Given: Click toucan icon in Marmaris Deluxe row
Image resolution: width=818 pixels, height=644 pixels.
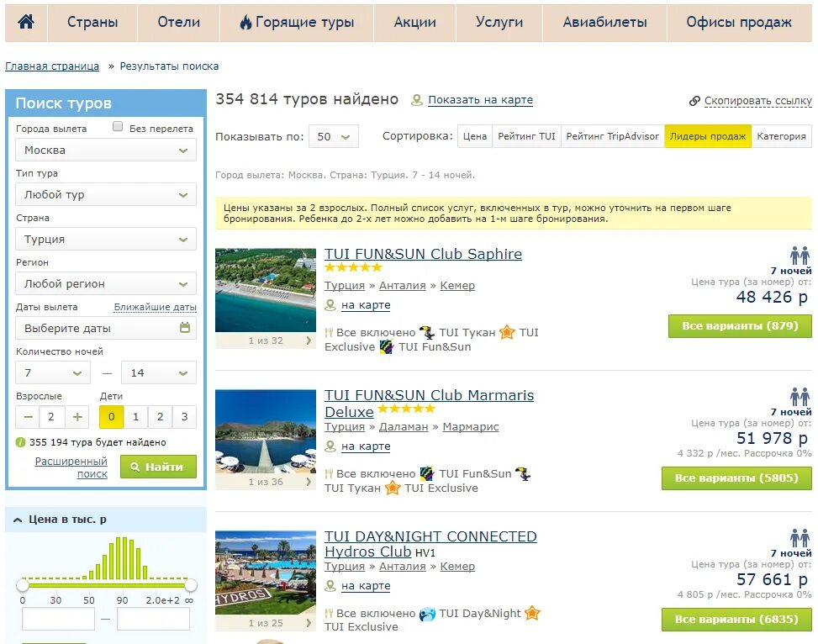Looking at the screenshot, I should tap(523, 474).
